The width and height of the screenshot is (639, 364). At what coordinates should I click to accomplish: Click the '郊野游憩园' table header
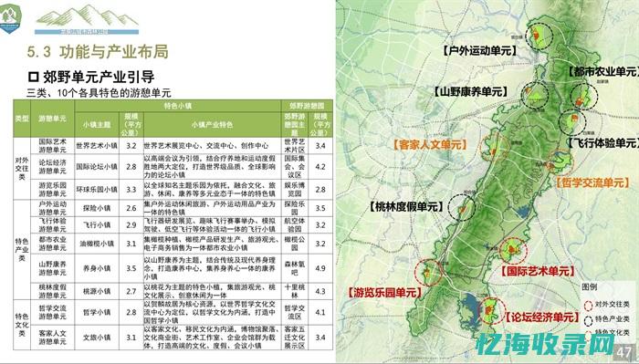pyautogui.click(x=307, y=106)
